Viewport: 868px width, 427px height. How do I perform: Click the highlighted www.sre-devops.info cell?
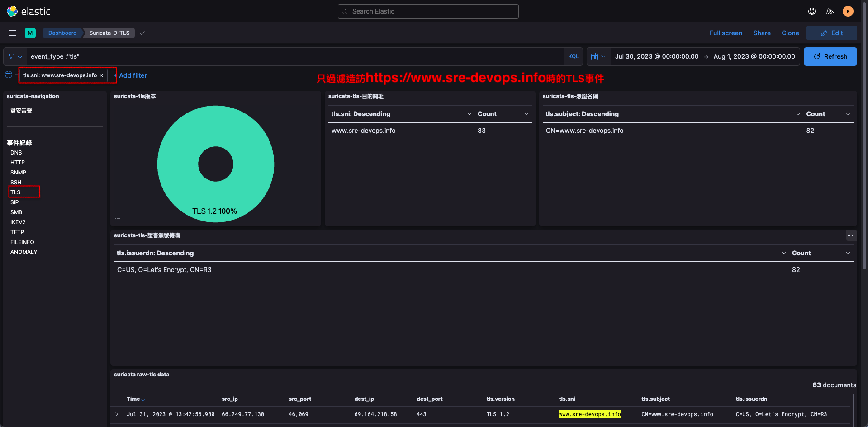[x=590, y=414]
